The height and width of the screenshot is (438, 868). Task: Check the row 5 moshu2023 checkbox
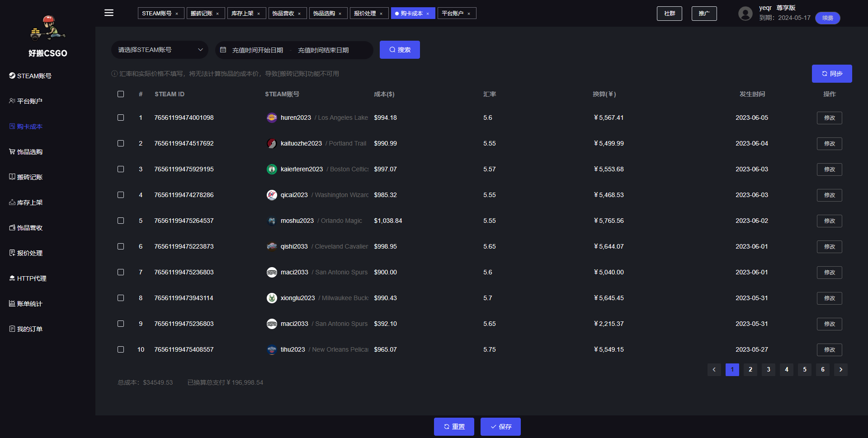pos(121,221)
